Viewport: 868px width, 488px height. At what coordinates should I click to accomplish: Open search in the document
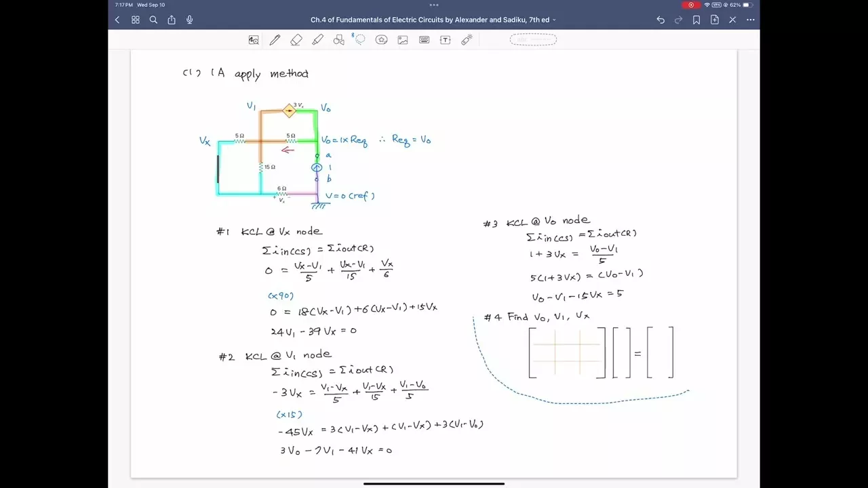coord(153,20)
